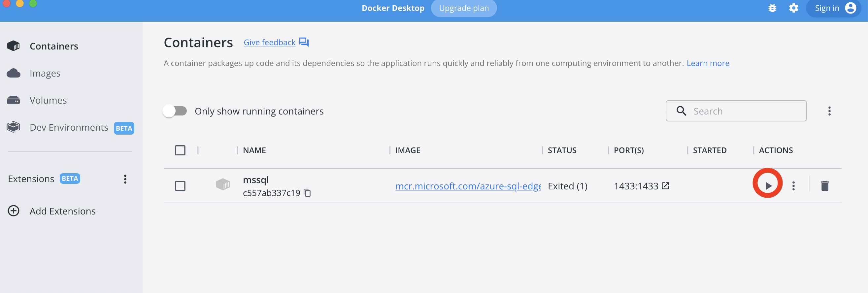Image resolution: width=868 pixels, height=293 pixels.
Task: Open the options menu beside Search
Action: coord(829,111)
